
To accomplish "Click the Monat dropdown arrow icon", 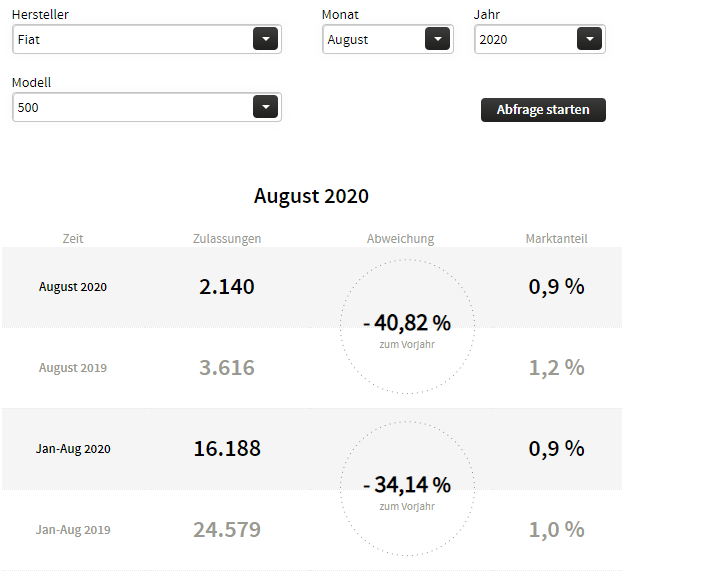I will pyautogui.click(x=437, y=39).
